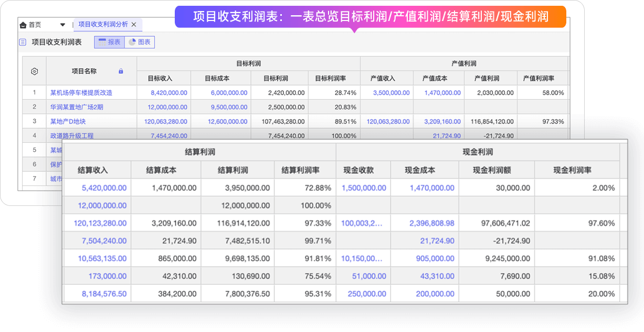
Task: Click the home icon beside 首页
Action: (23, 25)
